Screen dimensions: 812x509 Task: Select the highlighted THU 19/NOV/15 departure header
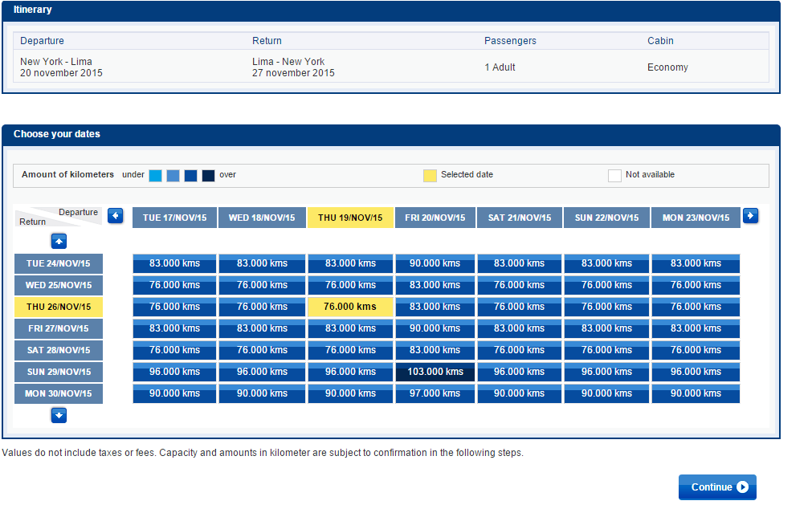tap(350, 218)
